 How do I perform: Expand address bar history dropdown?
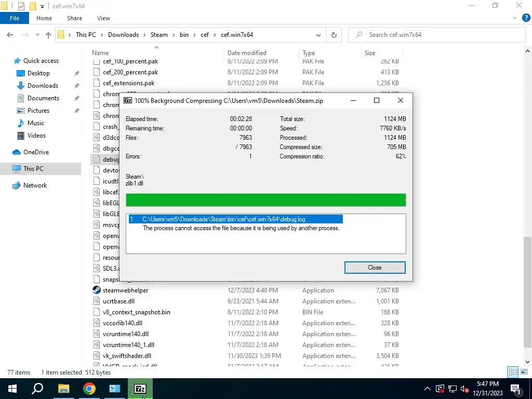[318, 35]
